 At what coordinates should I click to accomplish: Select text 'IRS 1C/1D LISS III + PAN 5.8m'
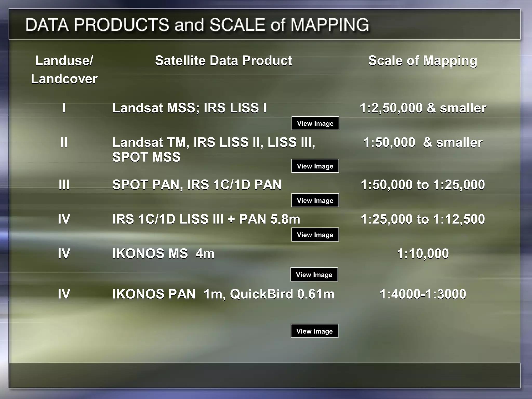206,219
